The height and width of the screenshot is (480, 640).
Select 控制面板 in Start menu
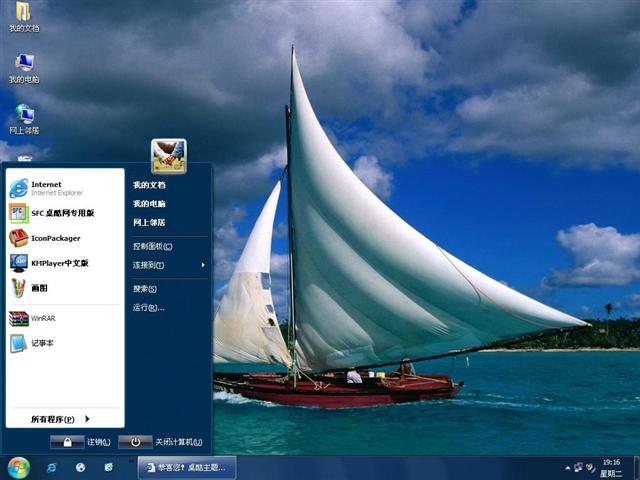[152, 246]
